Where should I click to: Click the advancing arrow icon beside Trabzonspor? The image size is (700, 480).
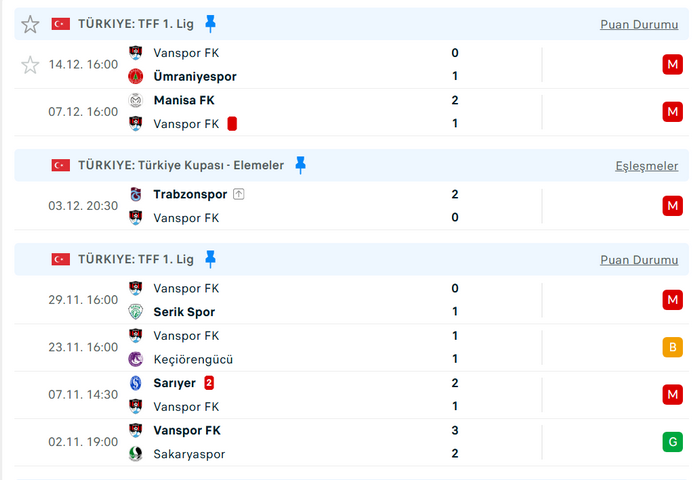point(239,194)
